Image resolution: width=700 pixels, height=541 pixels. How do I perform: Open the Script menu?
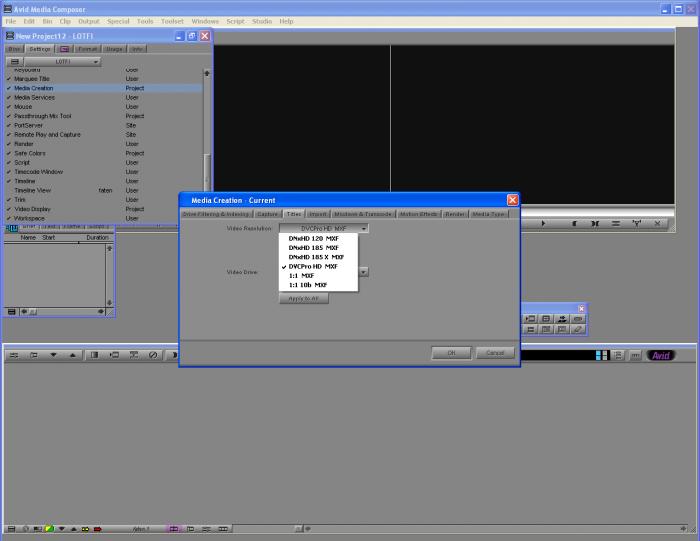tap(235, 21)
